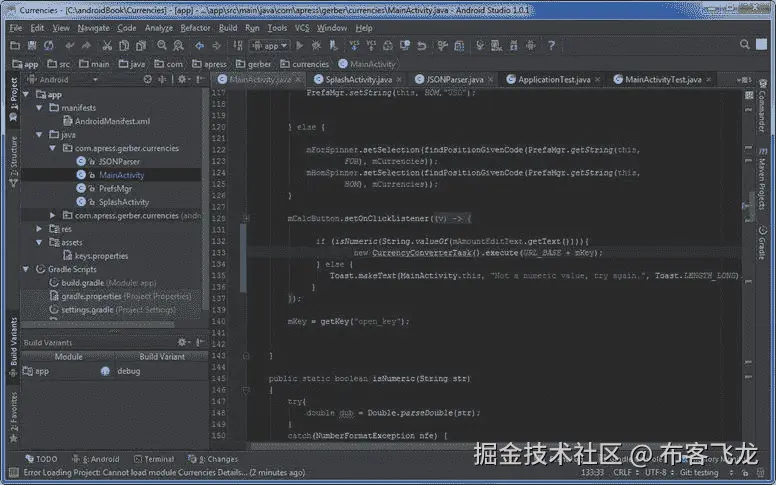Screen dimensions: 776x485
Task: Open the app run configuration dropdown
Action: [269, 46]
